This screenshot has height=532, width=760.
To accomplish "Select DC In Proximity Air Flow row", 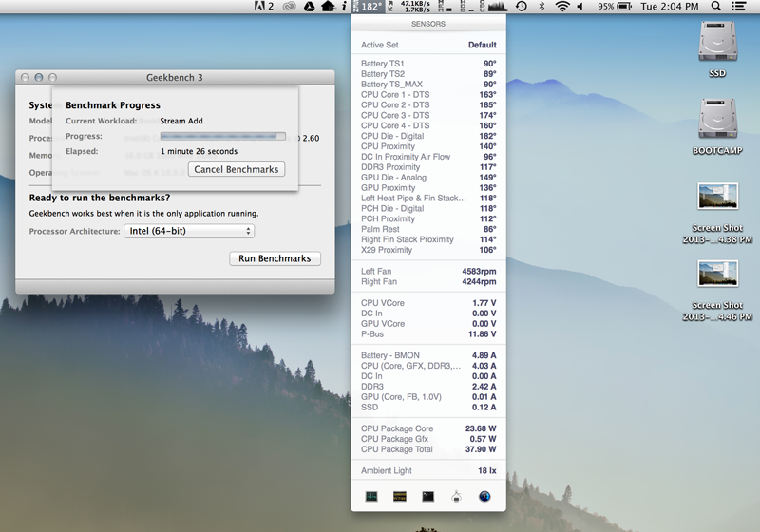I will click(428, 157).
